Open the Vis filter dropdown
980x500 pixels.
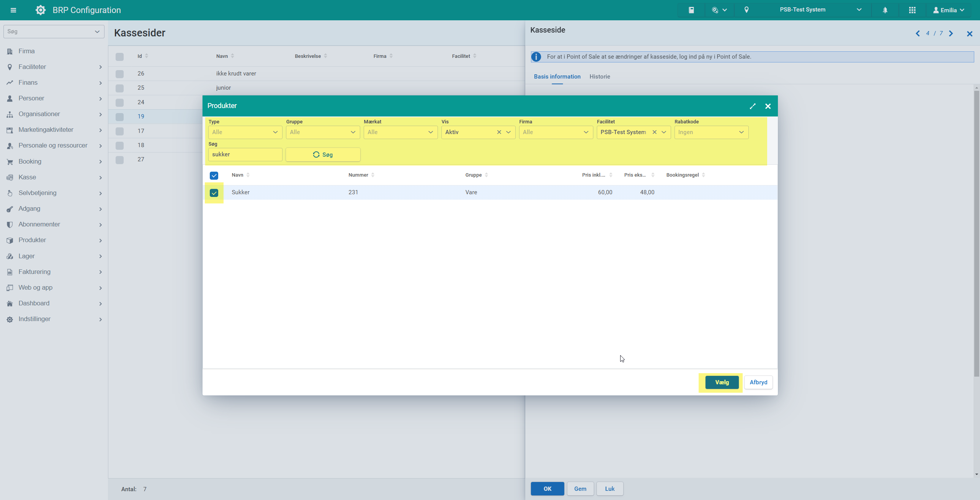pyautogui.click(x=508, y=132)
